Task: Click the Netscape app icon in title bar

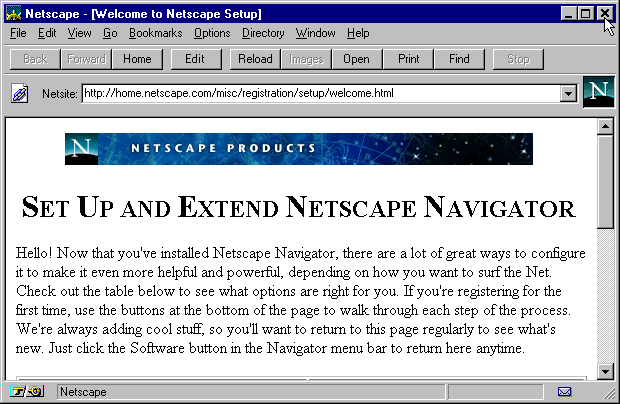Action: click(x=13, y=14)
